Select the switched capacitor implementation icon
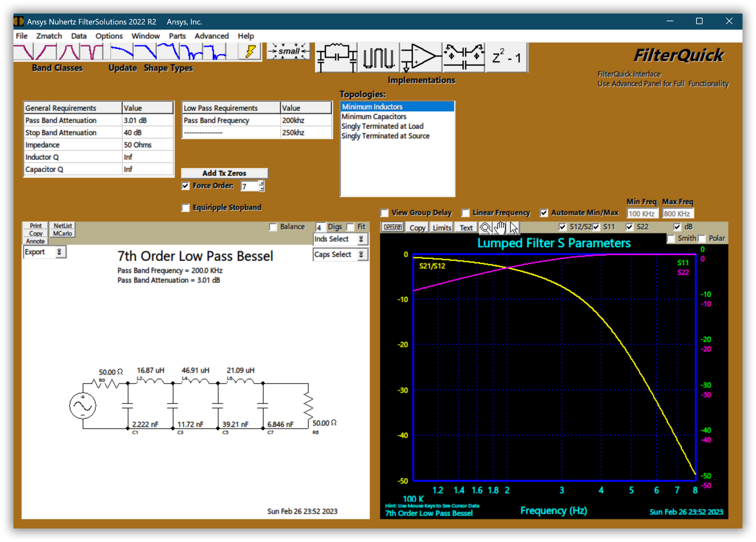Viewport: 756px width, 542px height. [x=464, y=57]
